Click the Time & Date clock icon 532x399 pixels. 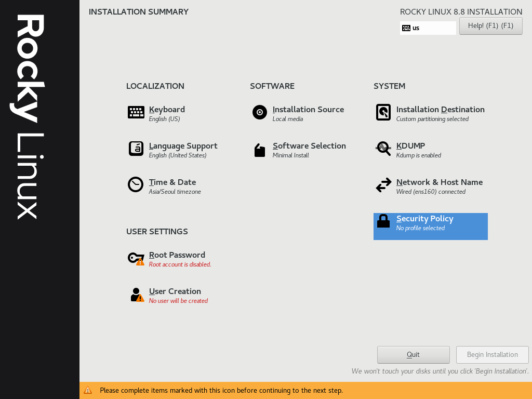136,184
